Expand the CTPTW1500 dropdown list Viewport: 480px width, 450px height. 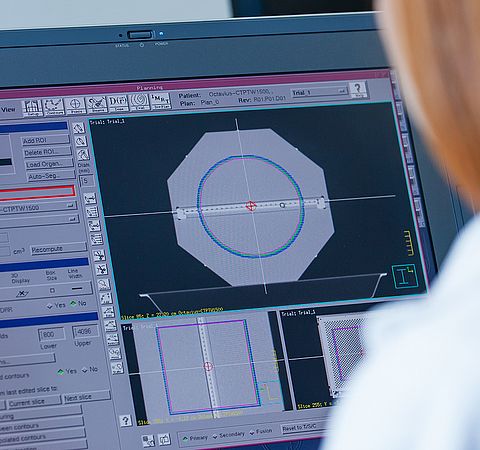click(x=37, y=208)
